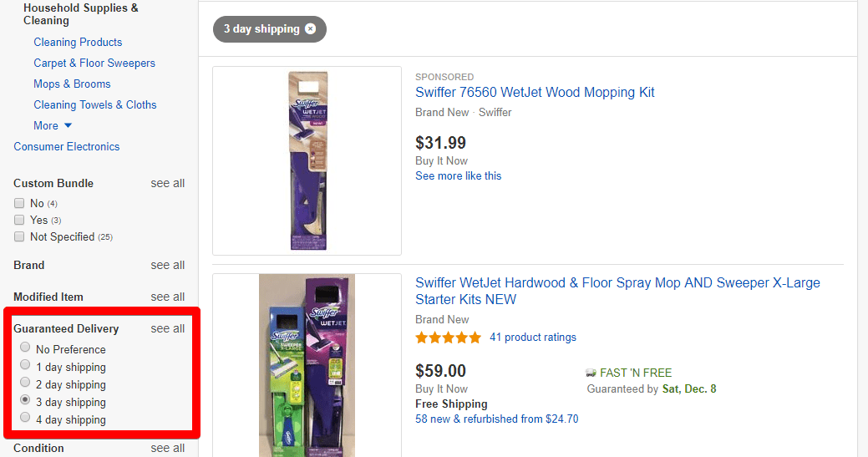The width and height of the screenshot is (868, 457).
Task: Choose 1 day shipping radio button
Action: coord(25,365)
